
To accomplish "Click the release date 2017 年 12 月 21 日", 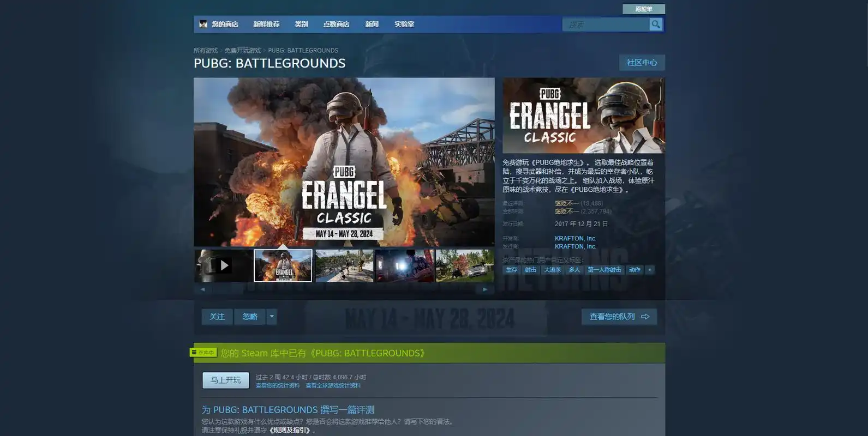I will pos(582,224).
